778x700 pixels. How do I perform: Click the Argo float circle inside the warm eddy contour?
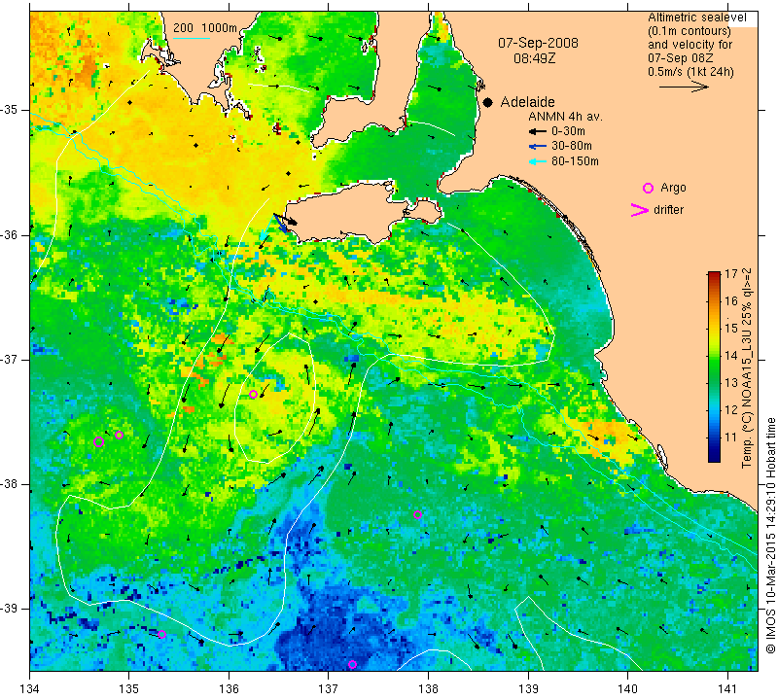pyautogui.click(x=253, y=395)
